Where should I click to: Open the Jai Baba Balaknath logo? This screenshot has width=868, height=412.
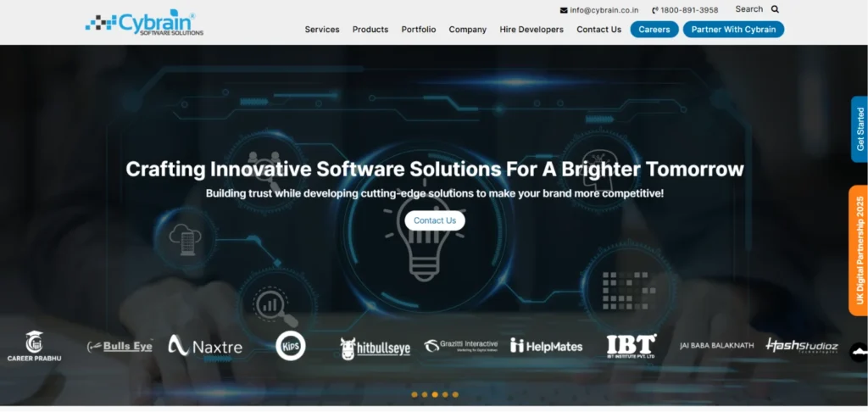pos(716,346)
